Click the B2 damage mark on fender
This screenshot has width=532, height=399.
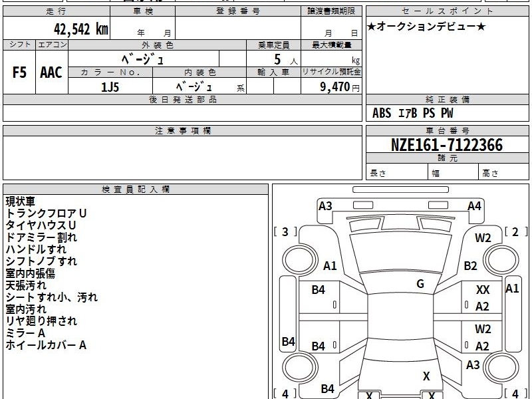[x=470, y=265]
